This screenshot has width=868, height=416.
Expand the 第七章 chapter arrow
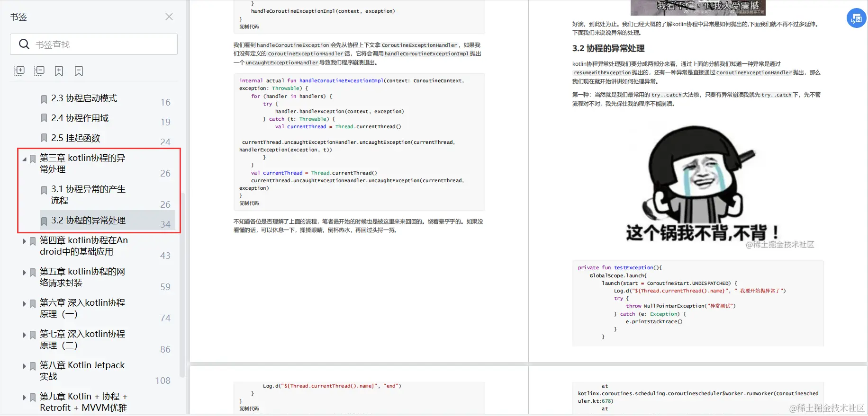point(25,335)
